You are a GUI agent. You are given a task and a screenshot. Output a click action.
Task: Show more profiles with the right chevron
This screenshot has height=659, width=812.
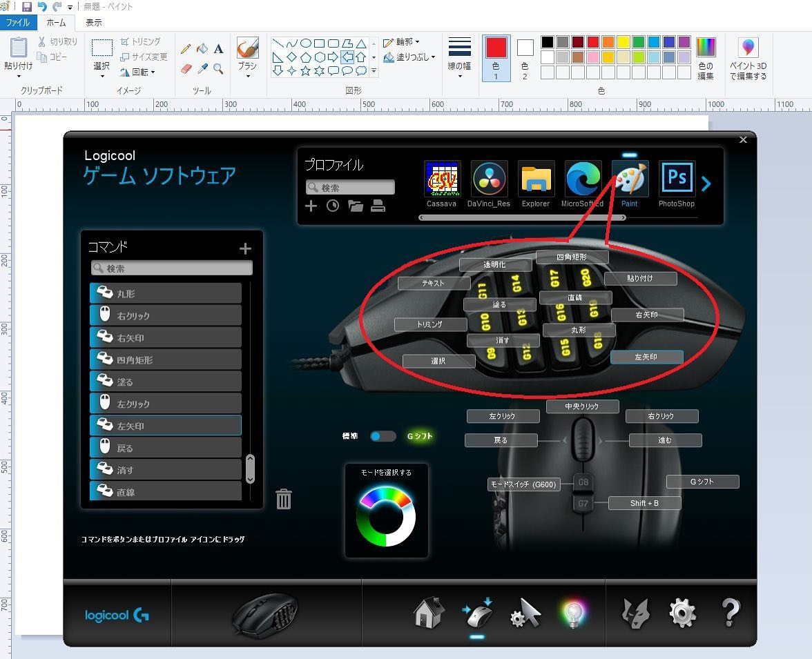point(706,184)
